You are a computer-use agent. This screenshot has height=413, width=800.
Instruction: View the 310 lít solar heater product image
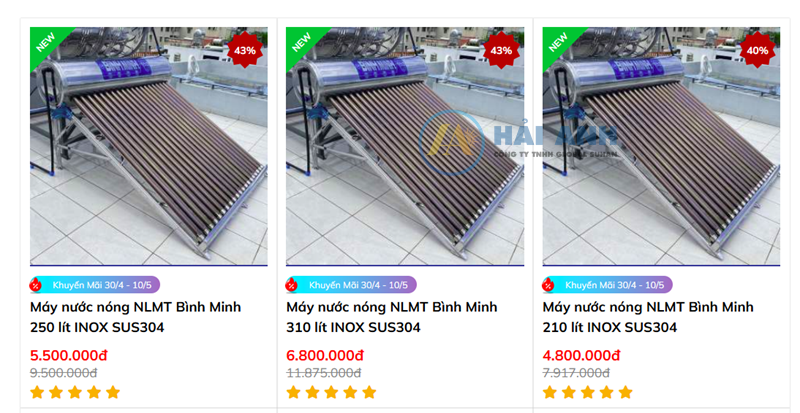click(405, 146)
